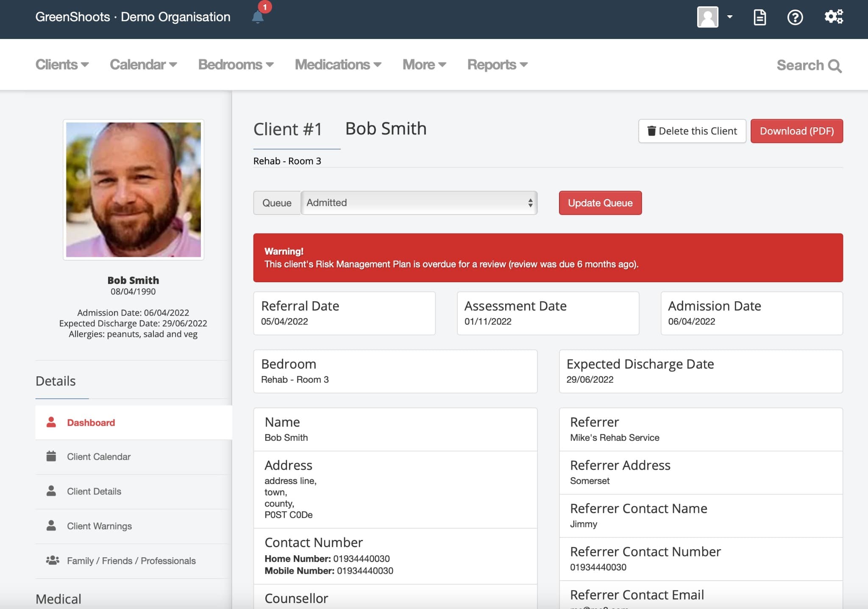Open the Bedrooms menu
The image size is (868, 609).
click(236, 64)
